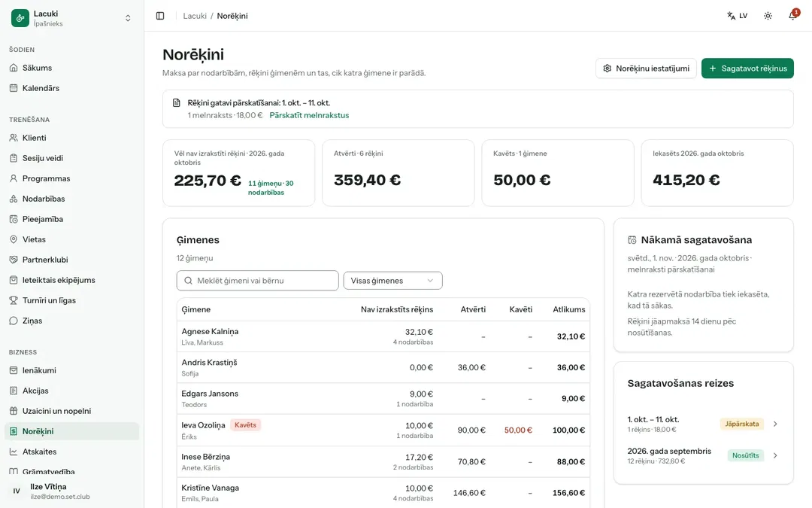This screenshot has width=812, height=508.
Task: Open Norēķinu iestatījumi settings
Action: tap(646, 68)
